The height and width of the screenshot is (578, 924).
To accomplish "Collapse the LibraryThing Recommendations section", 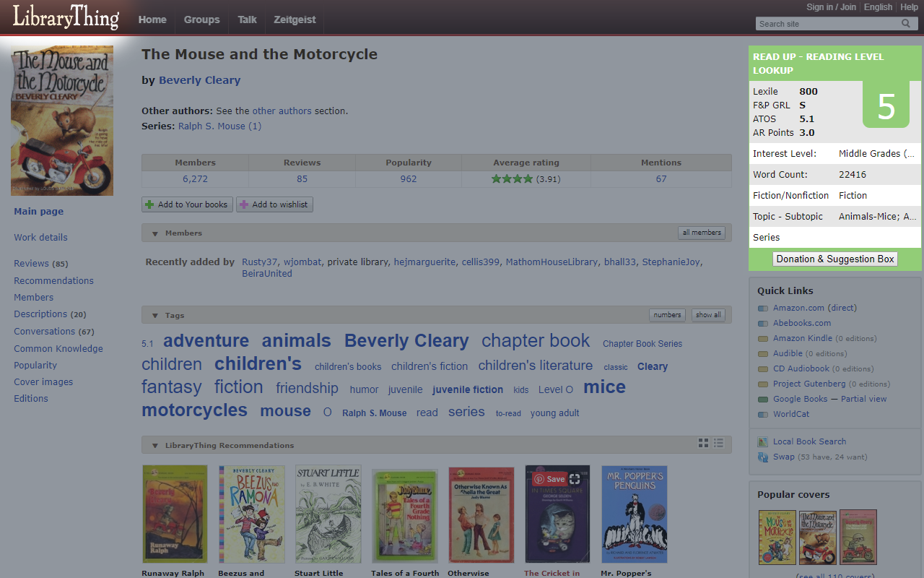I will 154,446.
